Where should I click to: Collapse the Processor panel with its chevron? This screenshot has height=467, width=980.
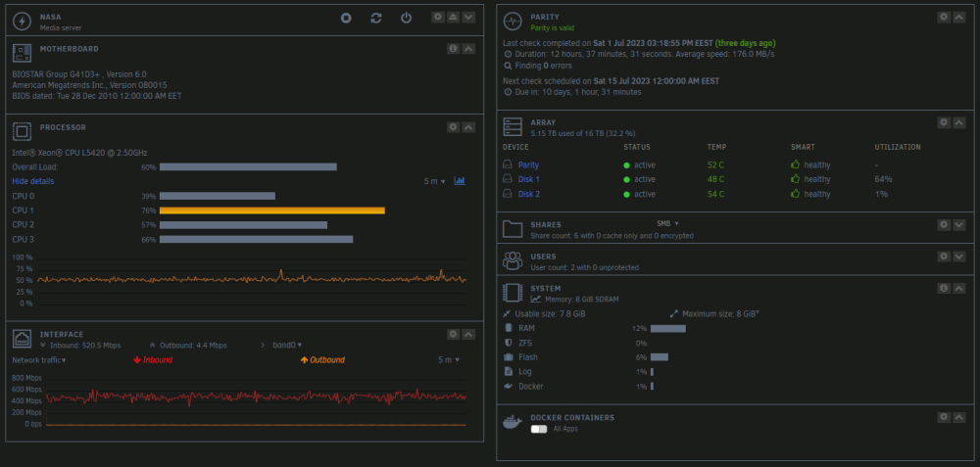pyautogui.click(x=468, y=127)
